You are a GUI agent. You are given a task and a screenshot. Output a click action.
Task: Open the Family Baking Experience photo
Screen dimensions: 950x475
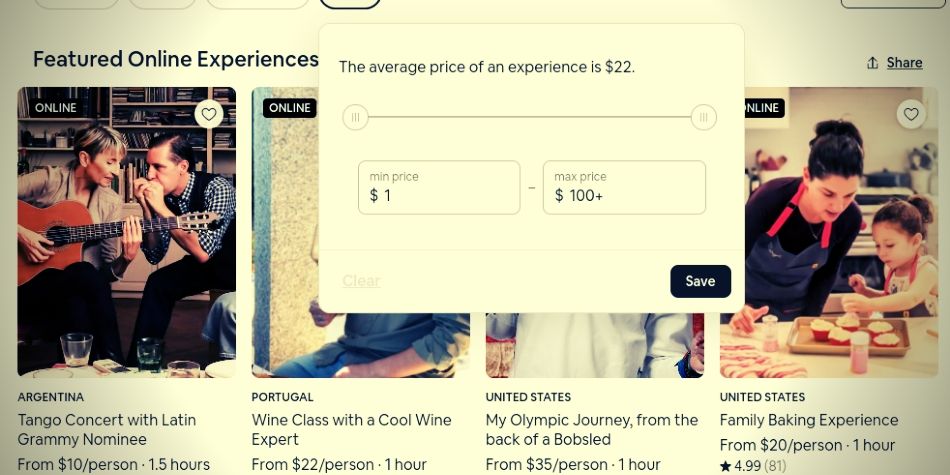pos(832,250)
